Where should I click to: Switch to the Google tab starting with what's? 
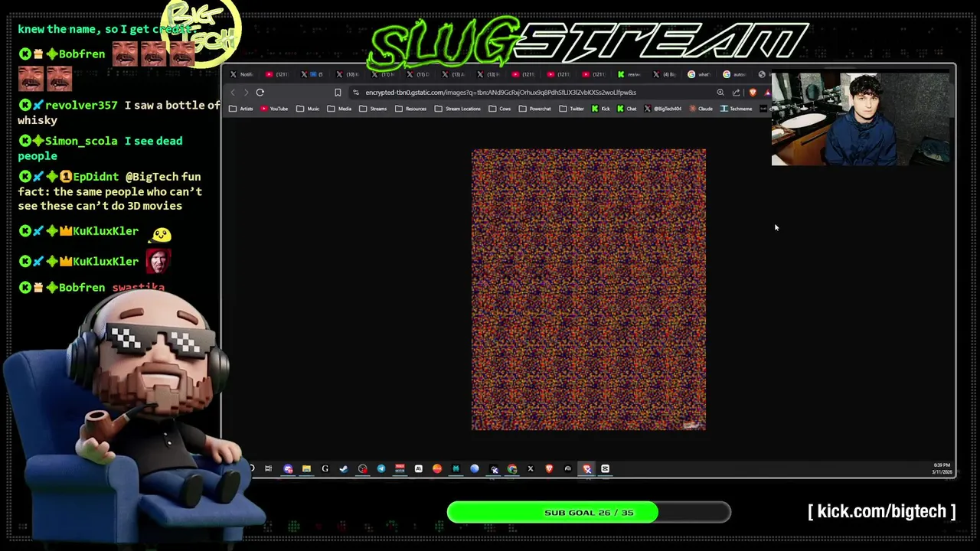click(x=701, y=74)
